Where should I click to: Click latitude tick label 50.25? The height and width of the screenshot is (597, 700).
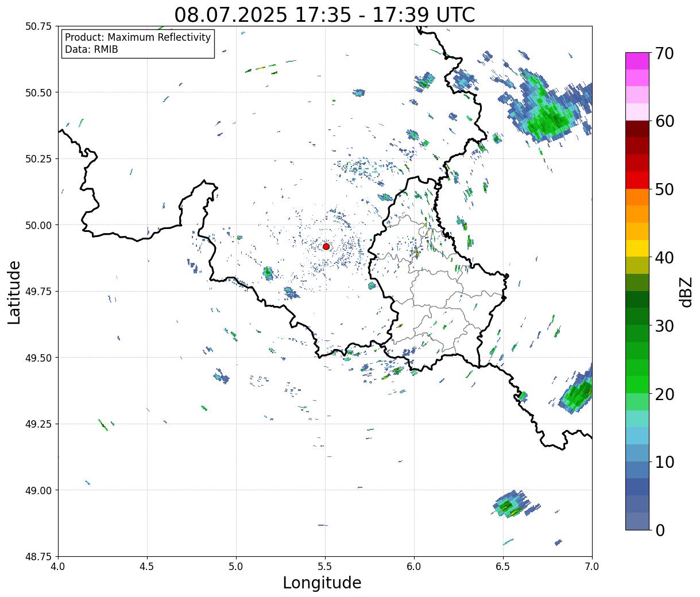point(38,159)
